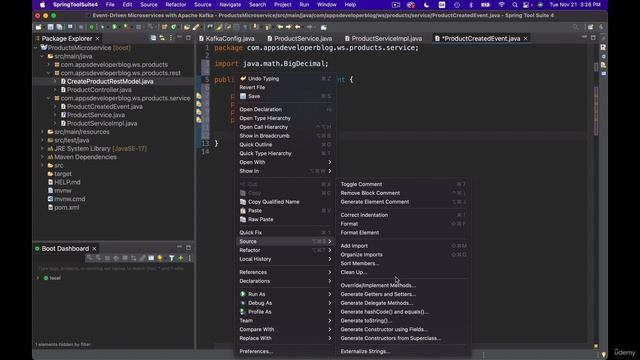Viewport: 640px width, 360px height.
Task: Click the New Java Package toolbar icon
Action: (164, 27)
